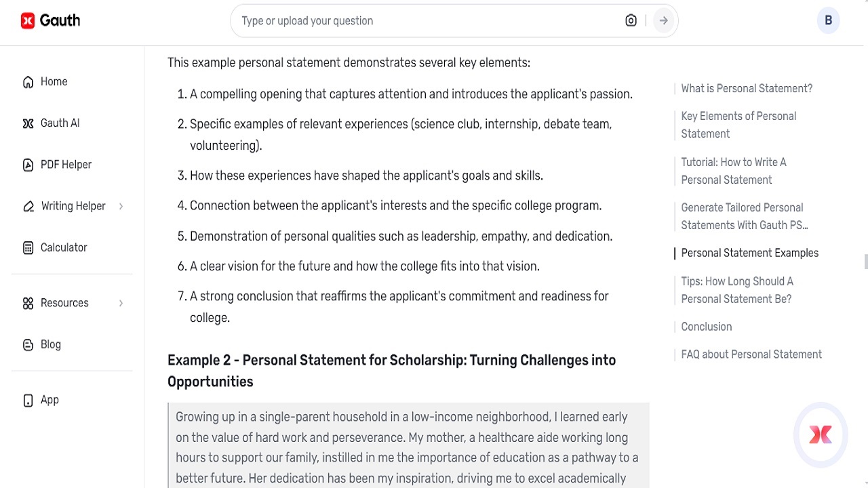Screen dimensions: 868x488
Task: Select the PDF Helper icon
Action: 28,164
